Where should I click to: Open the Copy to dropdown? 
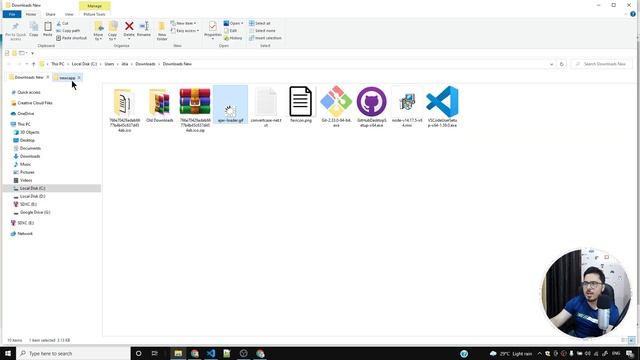[x=113, y=31]
